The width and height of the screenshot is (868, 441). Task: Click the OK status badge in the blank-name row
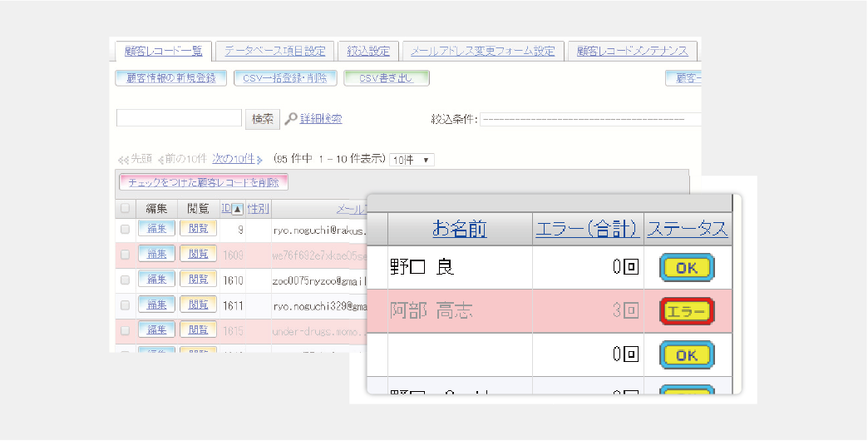pos(686,355)
